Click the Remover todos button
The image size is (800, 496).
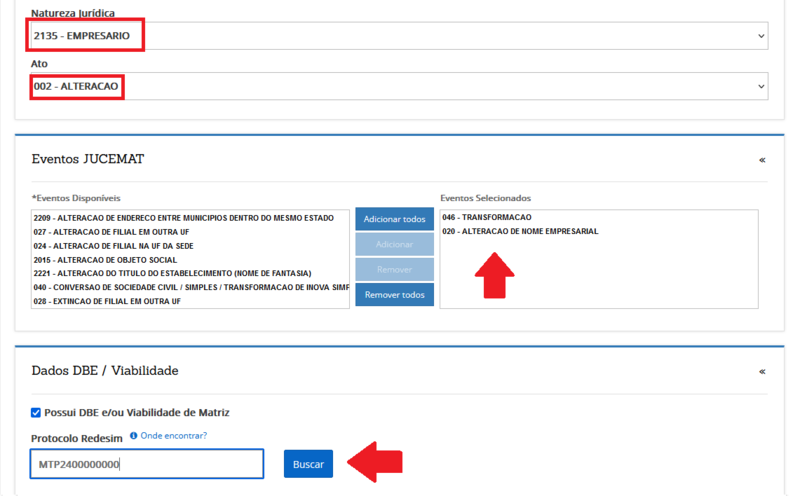tap(394, 295)
